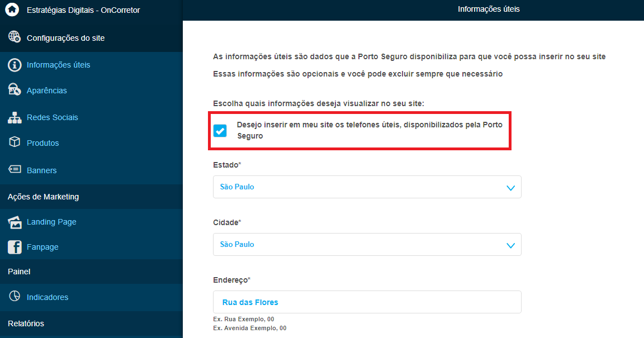Click the Estado dropdown chevron arrow
Viewport: 644px width, 338px height.
(510, 188)
